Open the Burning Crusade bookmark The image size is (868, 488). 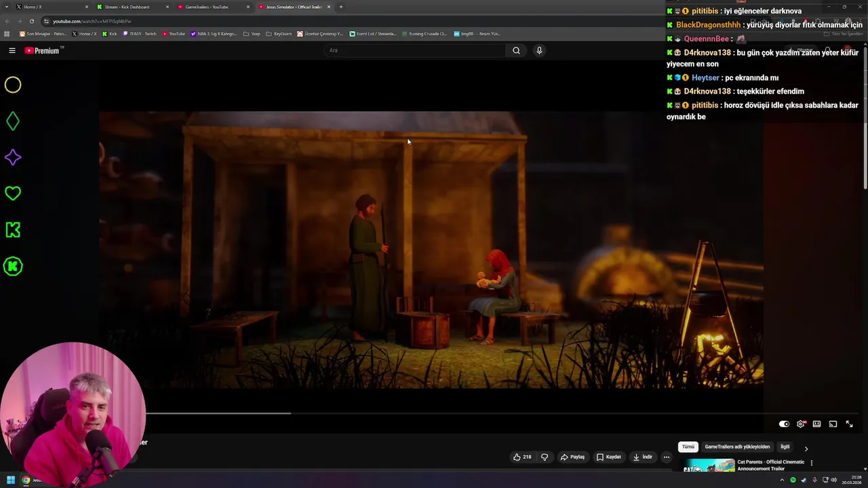tap(424, 33)
